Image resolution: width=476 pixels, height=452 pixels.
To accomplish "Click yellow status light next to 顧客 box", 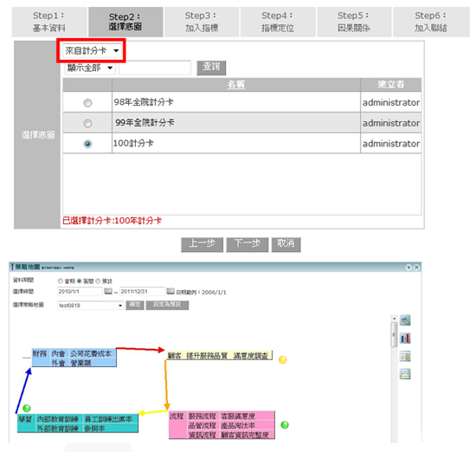I will [283, 359].
